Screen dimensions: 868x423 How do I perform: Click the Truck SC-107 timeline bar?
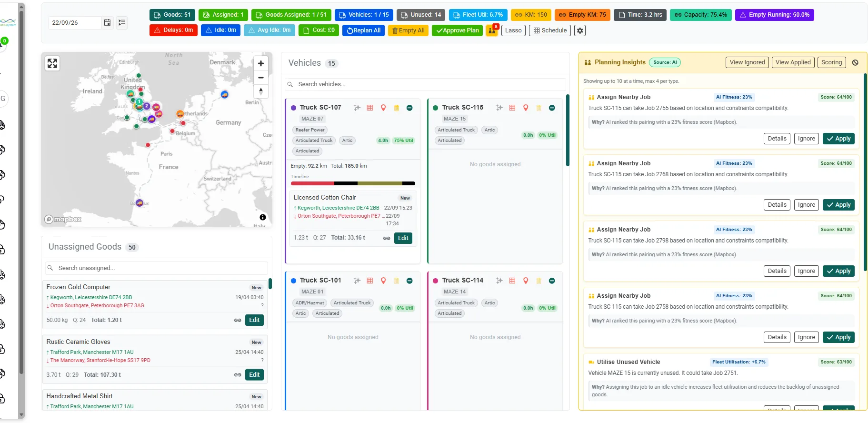(x=353, y=183)
